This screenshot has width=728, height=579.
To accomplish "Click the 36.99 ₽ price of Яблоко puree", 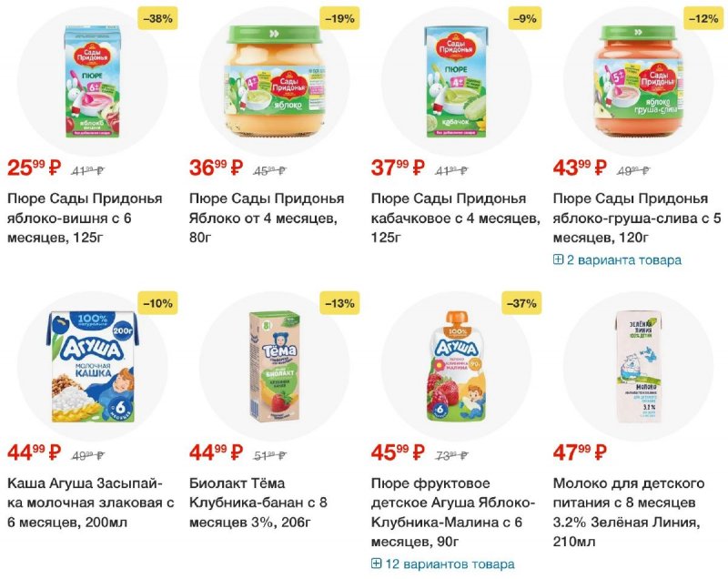I will (216, 168).
